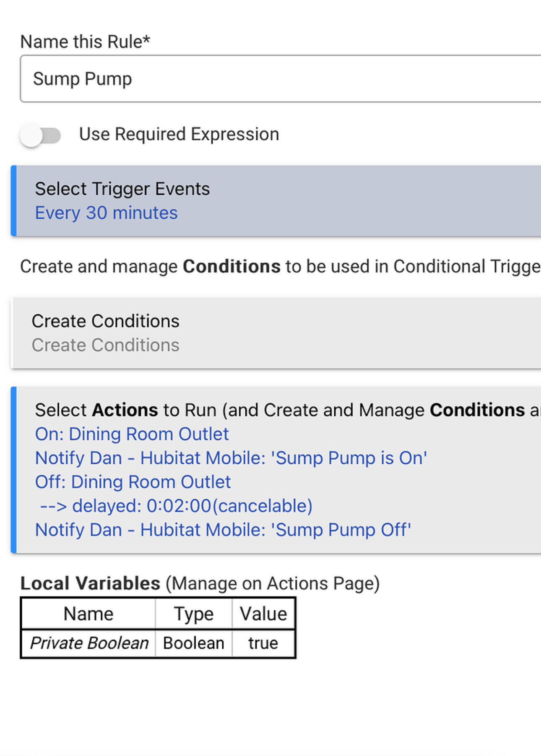Click the Type column header

194,614
